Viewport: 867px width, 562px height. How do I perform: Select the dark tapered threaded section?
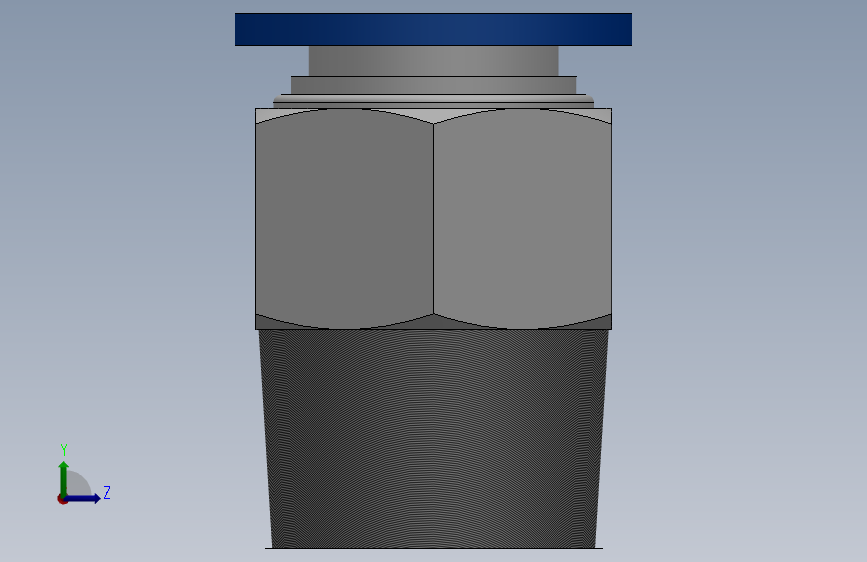point(434,439)
